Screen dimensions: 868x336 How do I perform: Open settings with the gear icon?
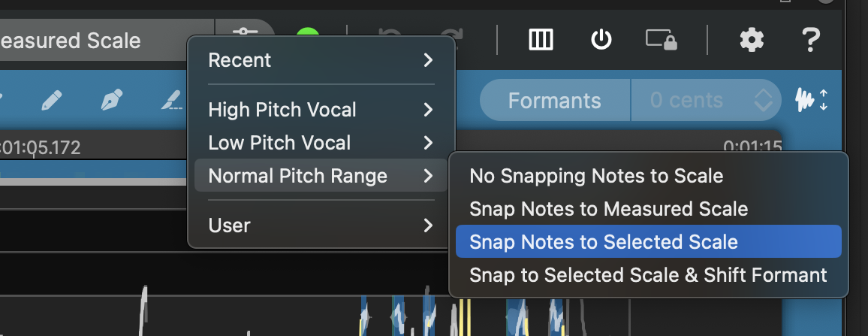coord(752,40)
